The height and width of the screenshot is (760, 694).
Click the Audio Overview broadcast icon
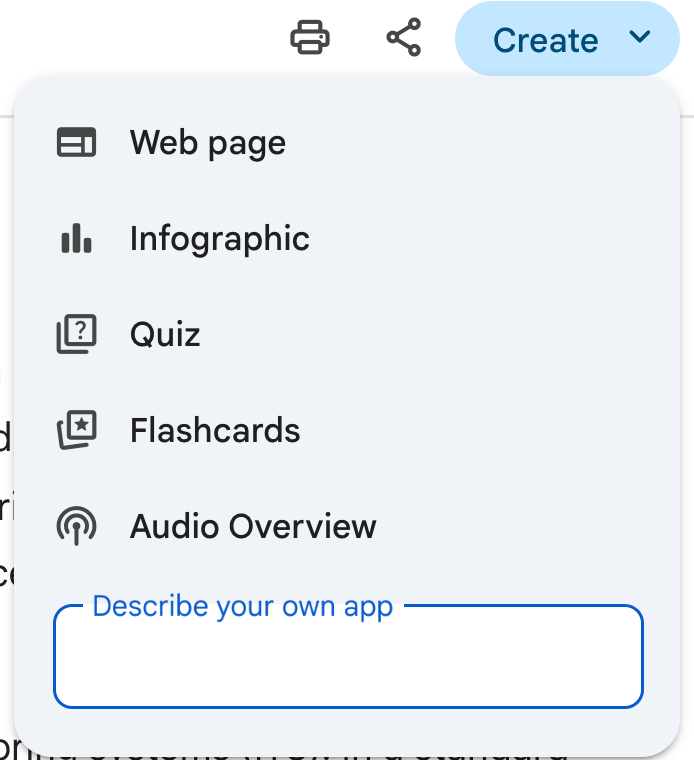tap(76, 527)
